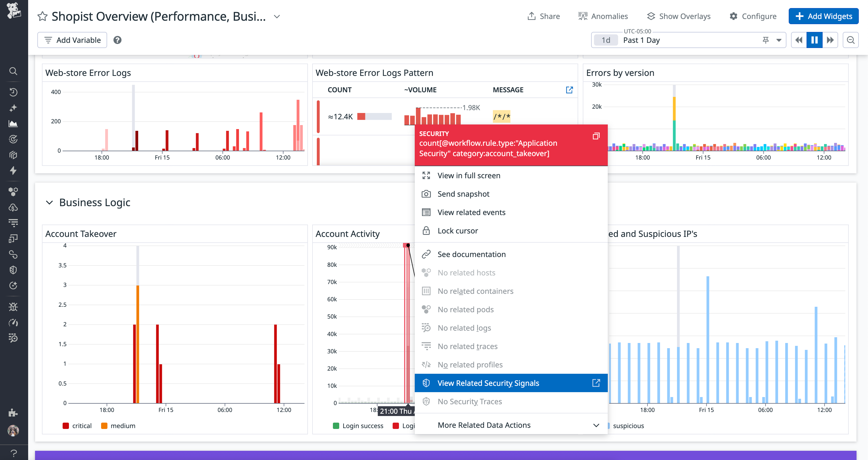
Task: Open the Logs icon in the sidebar
Action: pos(13,223)
